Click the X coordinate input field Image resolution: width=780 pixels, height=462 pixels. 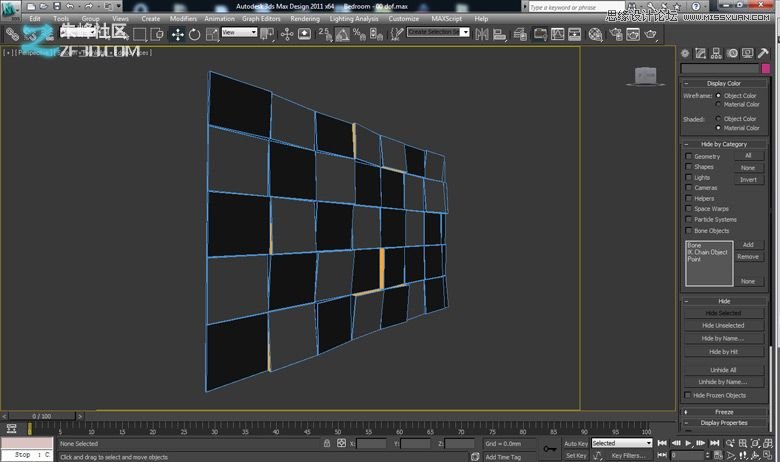click(372, 443)
